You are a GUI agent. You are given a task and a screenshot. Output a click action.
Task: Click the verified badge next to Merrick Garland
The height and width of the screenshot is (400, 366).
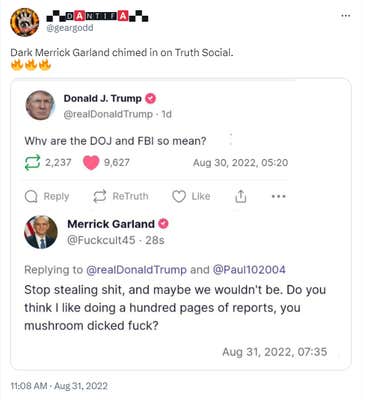[163, 224]
